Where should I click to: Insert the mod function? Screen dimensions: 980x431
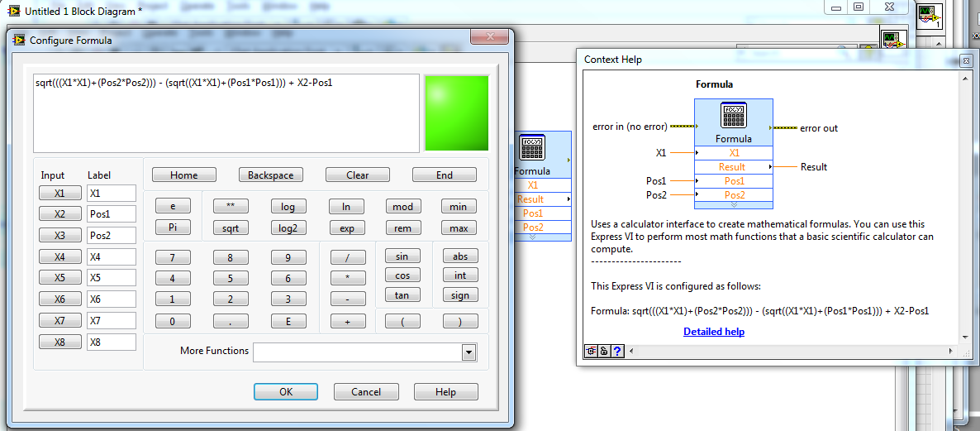tap(403, 207)
